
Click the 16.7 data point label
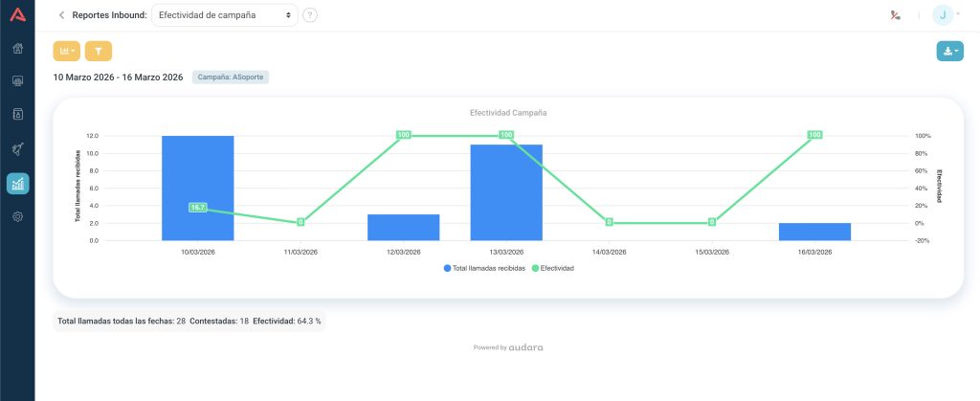click(x=198, y=207)
